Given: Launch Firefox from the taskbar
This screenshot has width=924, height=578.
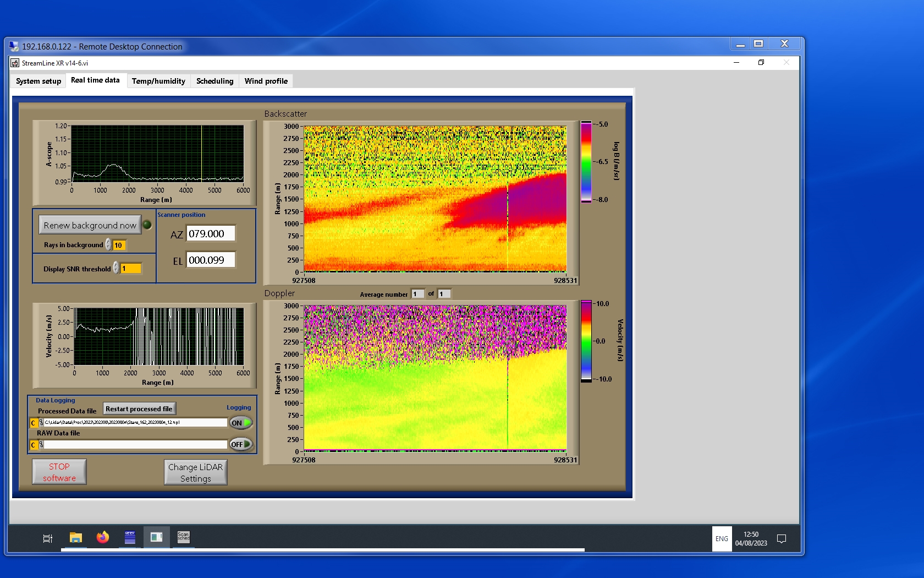Looking at the screenshot, I should [x=103, y=538].
